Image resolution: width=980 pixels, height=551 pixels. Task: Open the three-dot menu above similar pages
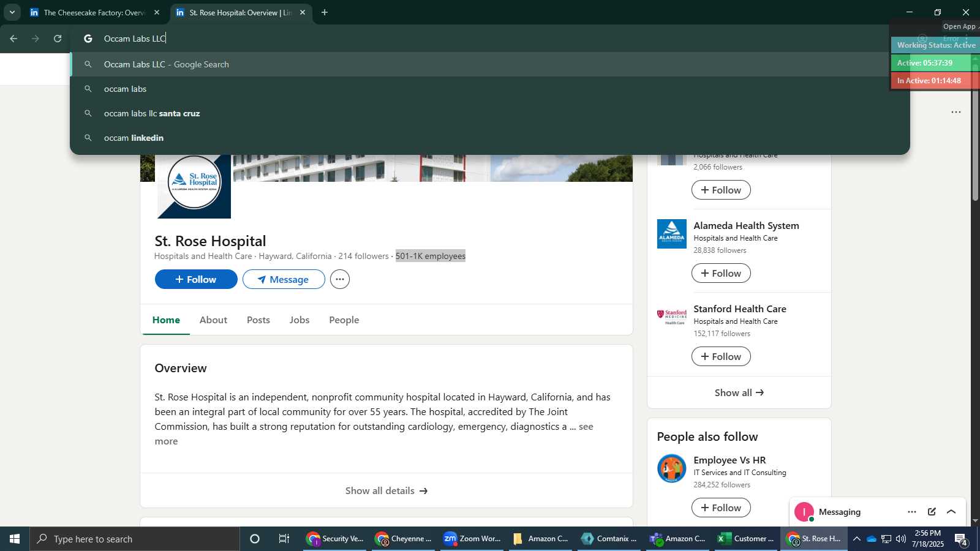pyautogui.click(x=956, y=112)
